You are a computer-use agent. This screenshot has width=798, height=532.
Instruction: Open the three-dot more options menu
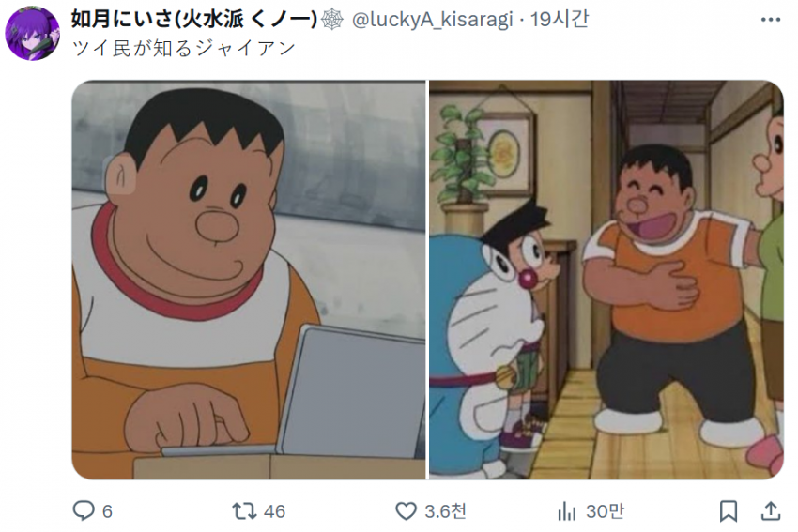(x=771, y=20)
